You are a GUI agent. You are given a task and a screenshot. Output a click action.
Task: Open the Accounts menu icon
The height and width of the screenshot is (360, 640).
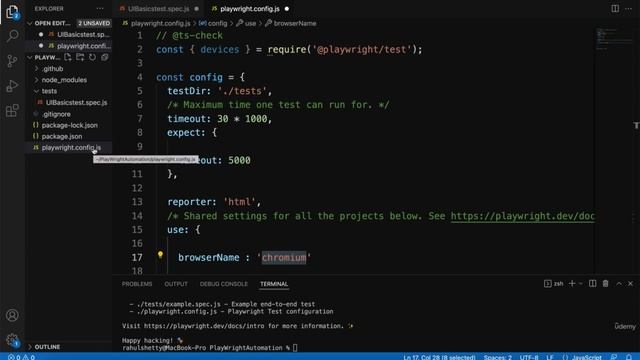click(x=12, y=315)
